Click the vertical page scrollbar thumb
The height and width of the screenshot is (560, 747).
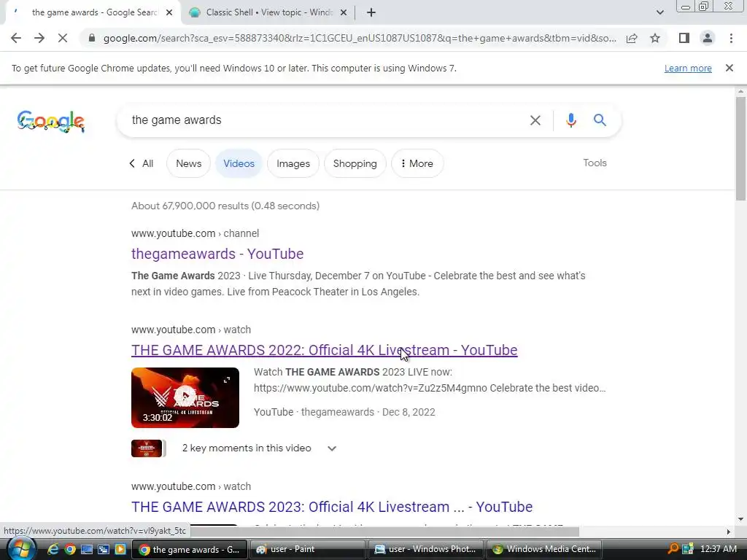pos(740,148)
